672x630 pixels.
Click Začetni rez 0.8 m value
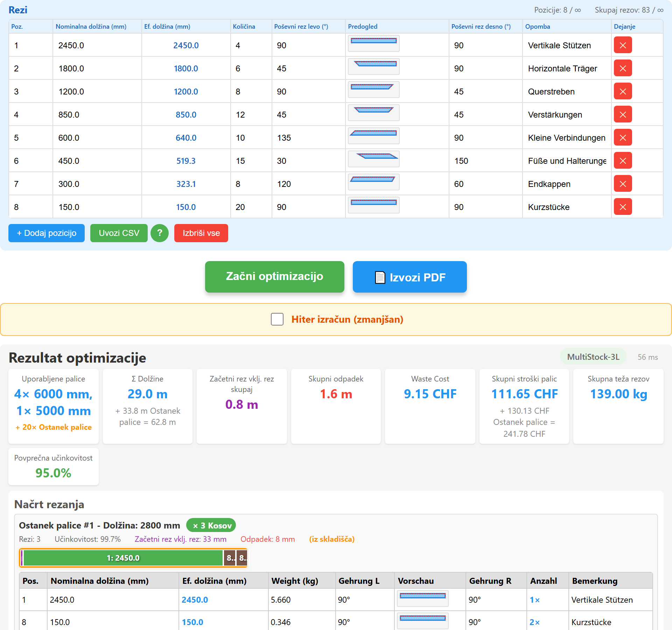[241, 405]
